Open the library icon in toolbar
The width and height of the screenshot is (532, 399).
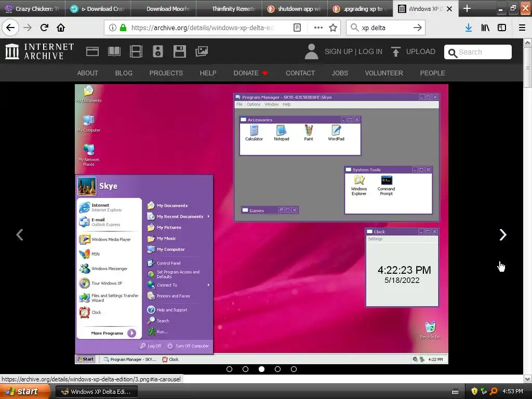click(485, 28)
